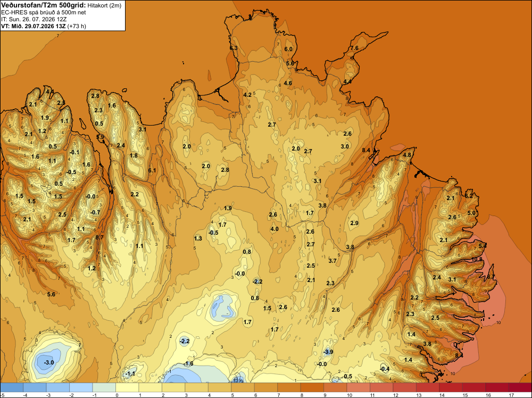Select the -1.6 temperature label near bottom glacier
The height and width of the screenshot is (398, 532).
click(188, 364)
